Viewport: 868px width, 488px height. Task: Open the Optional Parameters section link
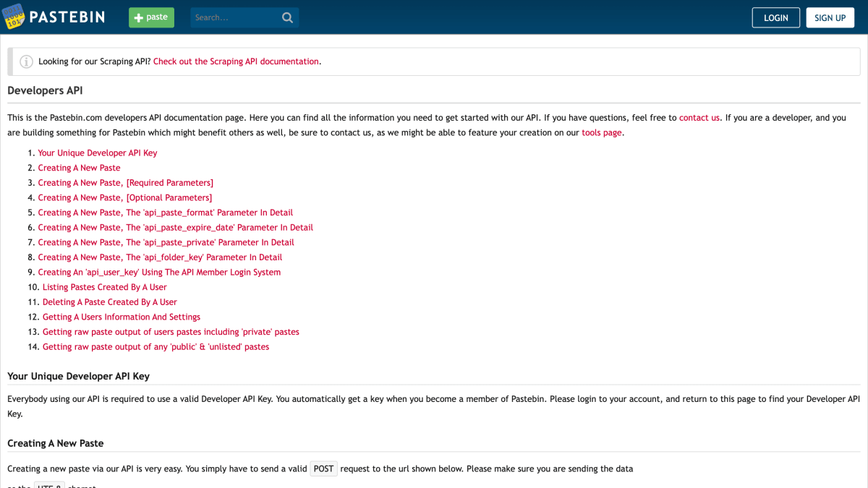[x=125, y=197]
